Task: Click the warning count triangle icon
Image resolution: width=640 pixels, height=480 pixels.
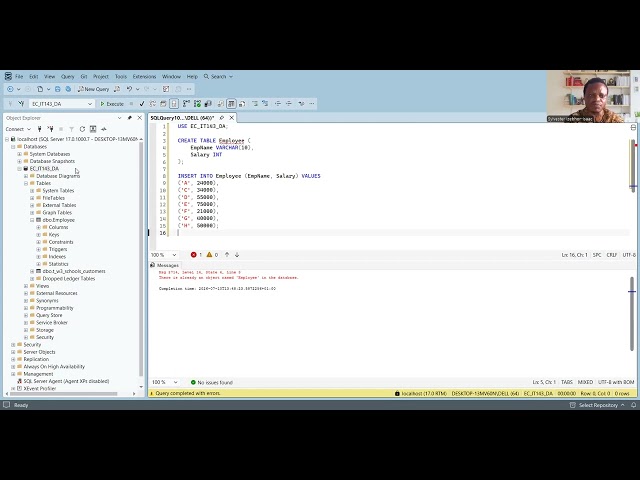Action: (x=209, y=255)
